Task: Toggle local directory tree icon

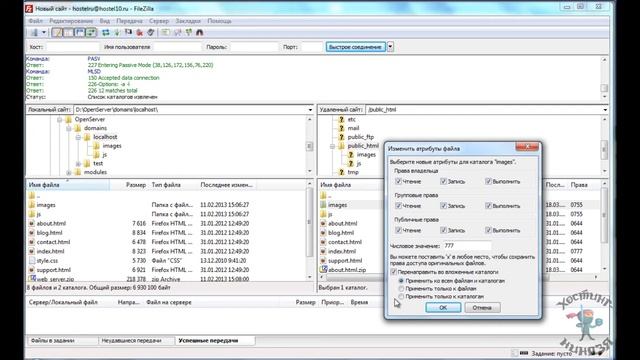Action: click(68, 33)
